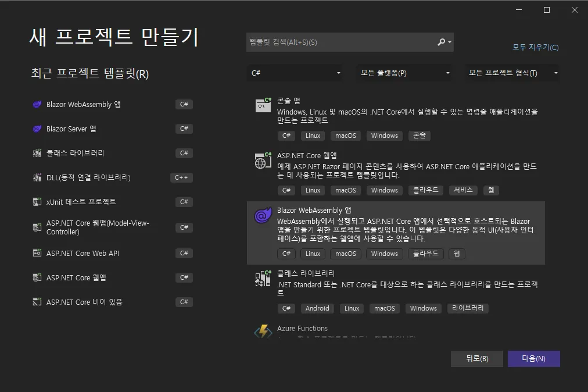Select recent Blazor Server 앱 row
The image size is (588, 392).
(113, 129)
